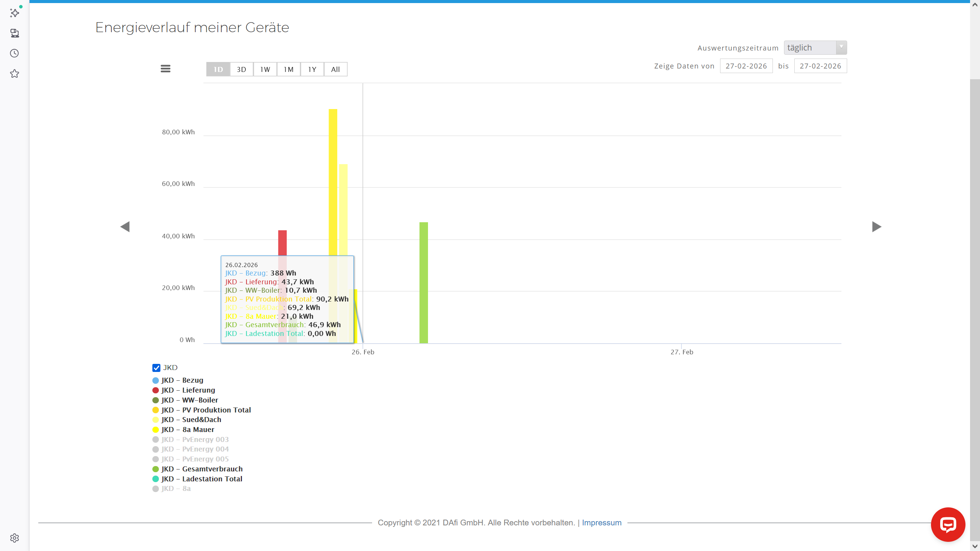
Task: Select the 1M range tab
Action: click(x=289, y=69)
